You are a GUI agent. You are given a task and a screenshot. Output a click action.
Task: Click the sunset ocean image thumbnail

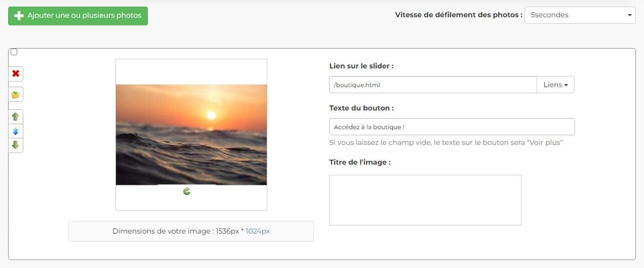(191, 135)
